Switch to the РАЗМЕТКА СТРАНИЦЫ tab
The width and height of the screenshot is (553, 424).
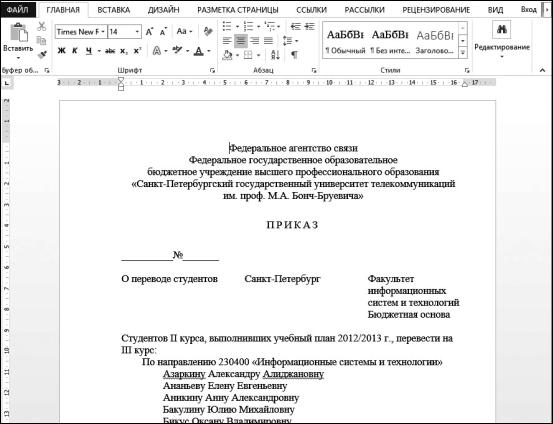pyautogui.click(x=238, y=10)
